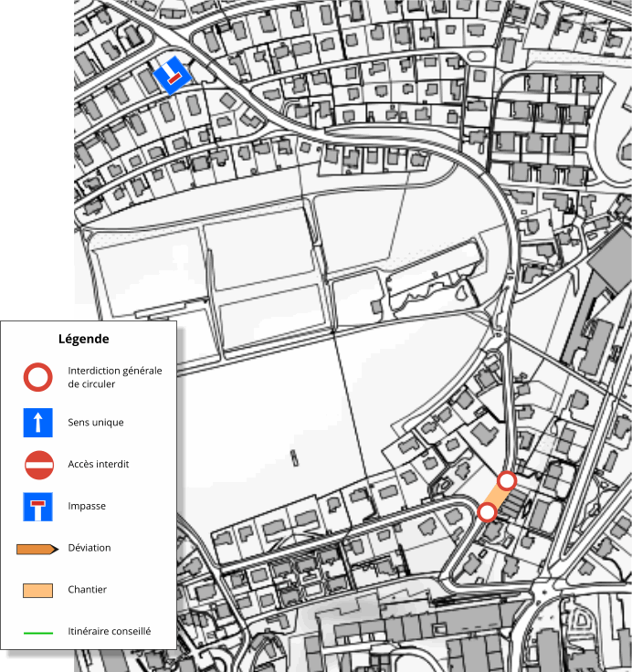Click the "Itinéraire conseillé" label
This screenshot has width=632, height=672.
[110, 631]
